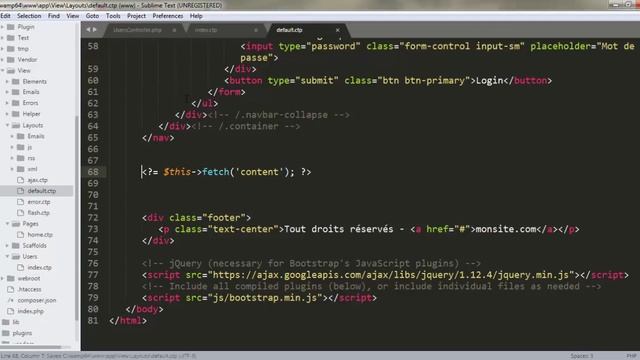Image resolution: width=640 pixels, height=360 pixels.
Task: Click 'content' string on line 68
Action: (x=259, y=172)
